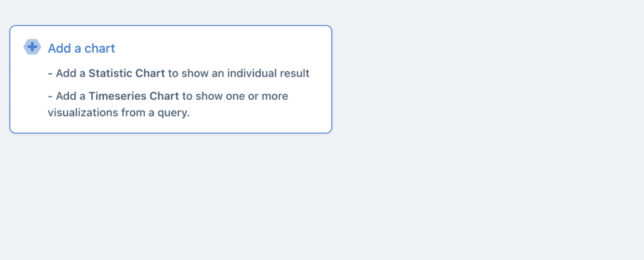Select the bold "Timeseries Chart" text
Viewport: 644px width, 260px height.
134,96
